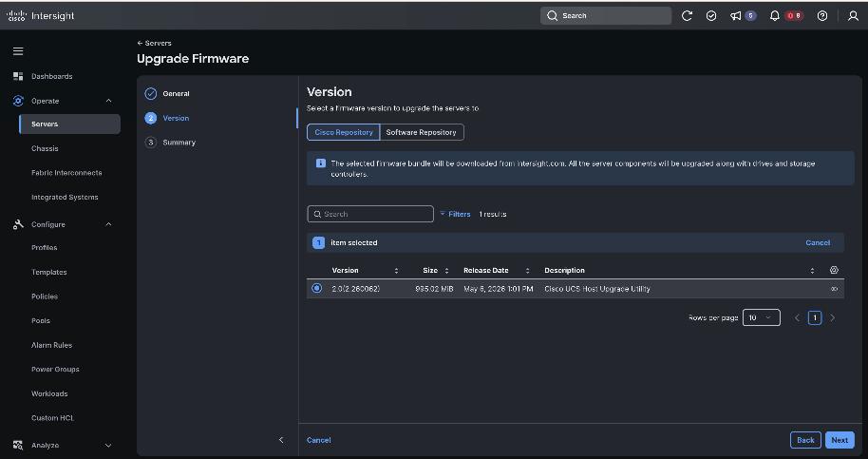868x459 pixels.
Task: Collapse the wizard steps panel arrow
Action: (x=281, y=440)
